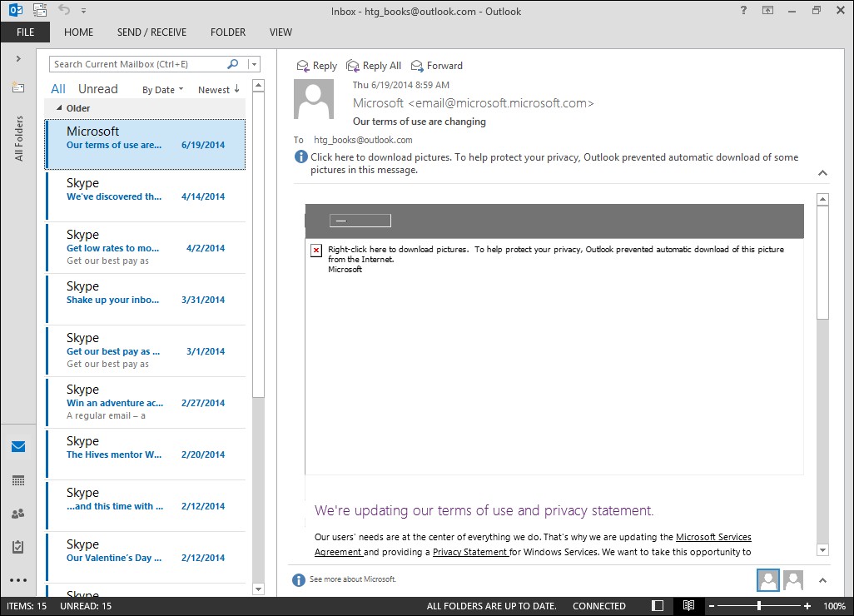854x616 pixels.
Task: Show All messages filter
Action: 57,89
